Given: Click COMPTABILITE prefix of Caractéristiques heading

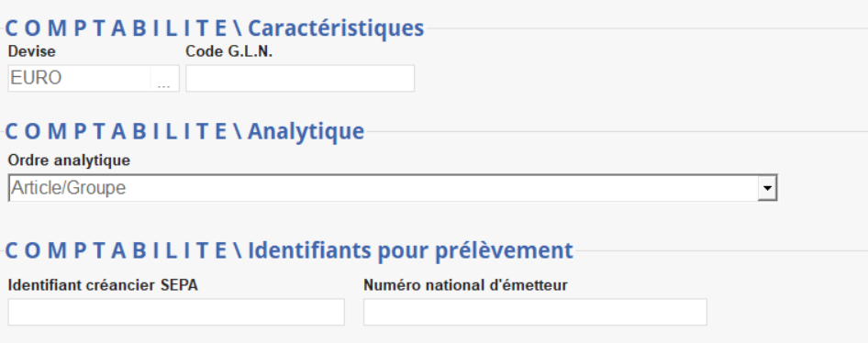Looking at the screenshot, I should coord(117,28).
